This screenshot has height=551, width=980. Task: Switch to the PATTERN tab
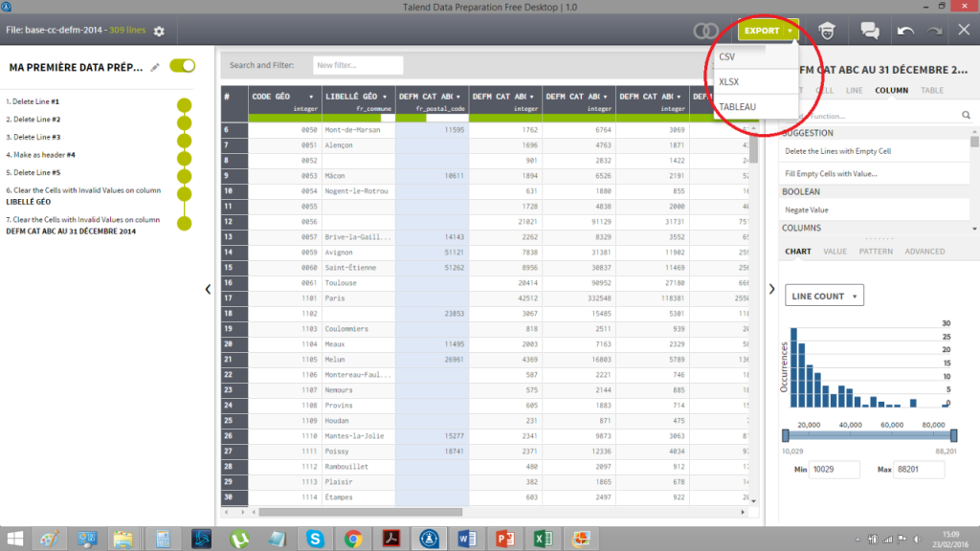click(876, 251)
